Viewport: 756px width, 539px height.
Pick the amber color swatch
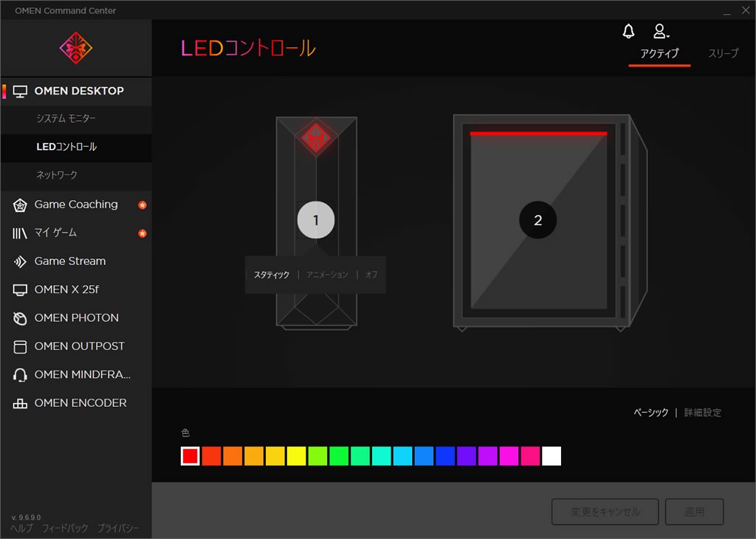coord(254,456)
